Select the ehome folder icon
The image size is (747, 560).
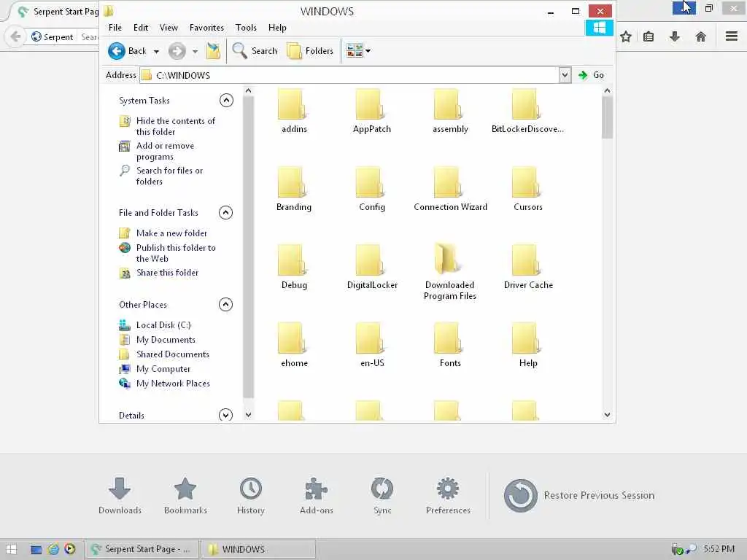292,338
